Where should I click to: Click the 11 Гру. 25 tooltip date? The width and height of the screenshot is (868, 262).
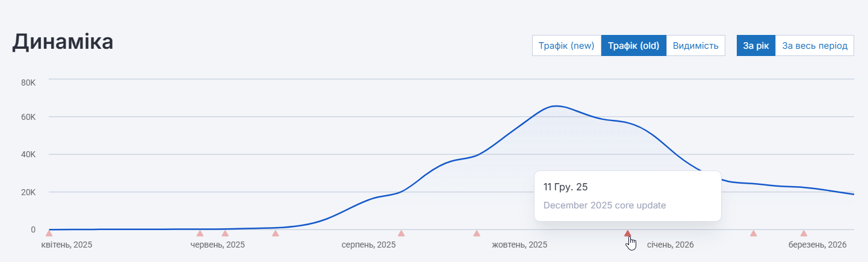pos(565,187)
